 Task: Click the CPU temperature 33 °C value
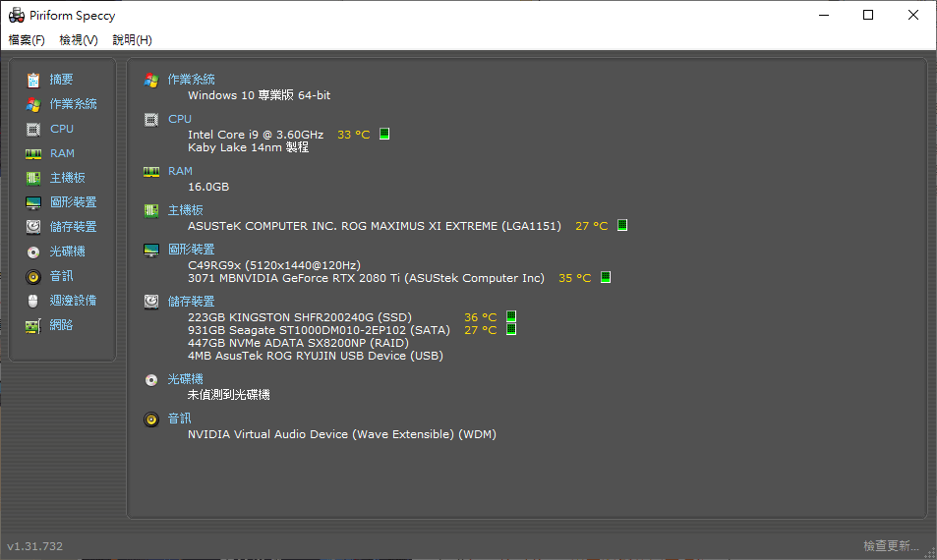354,135
